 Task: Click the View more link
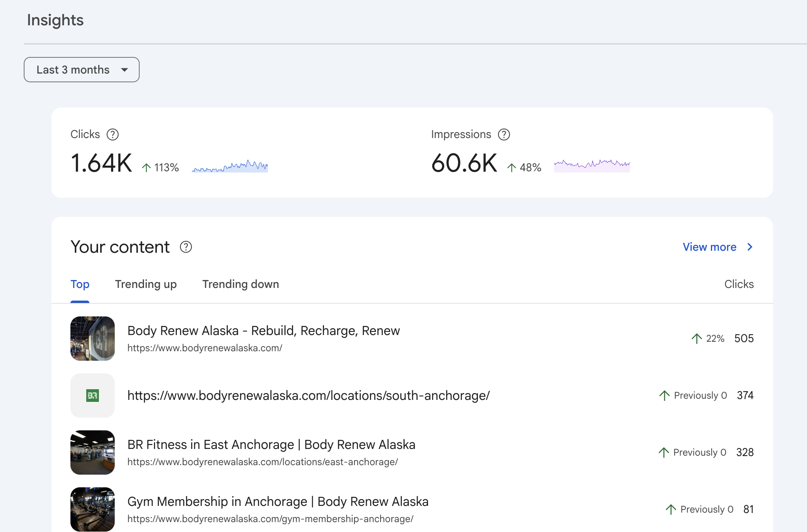[710, 247]
